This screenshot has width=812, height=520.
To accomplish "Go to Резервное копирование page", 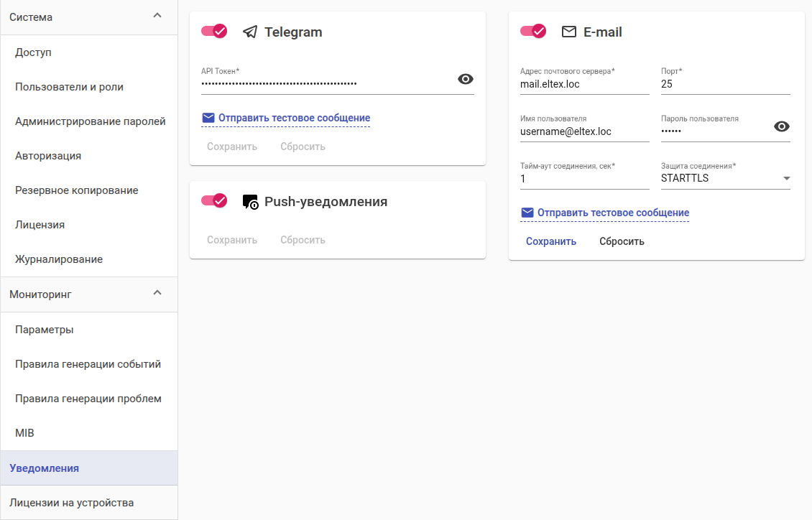I will coord(76,190).
